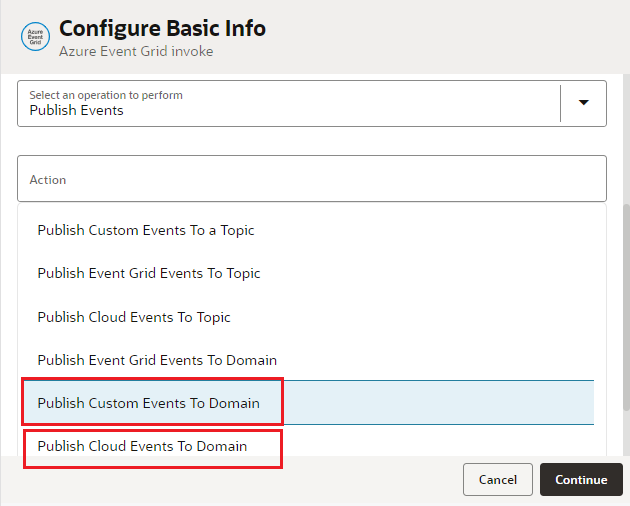This screenshot has height=506, width=630.
Task: Click the 'Azure Event Grid invoke' subtitle
Action: 136,51
